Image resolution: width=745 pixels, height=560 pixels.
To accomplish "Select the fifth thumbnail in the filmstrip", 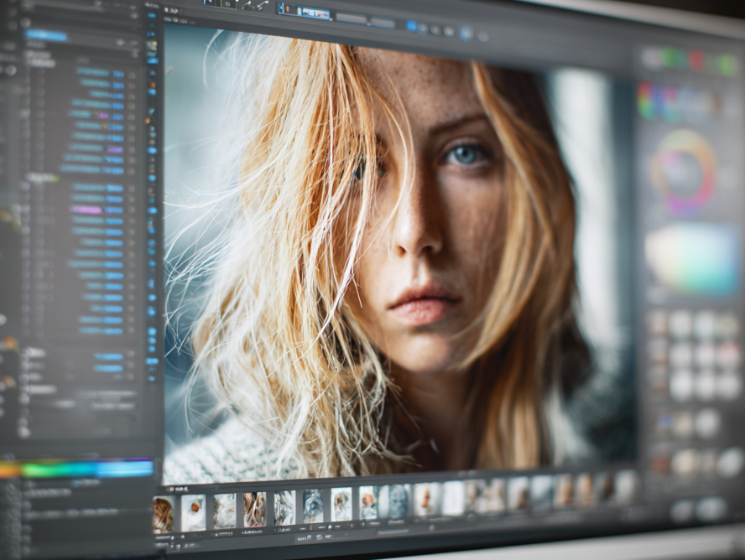I will point(284,508).
